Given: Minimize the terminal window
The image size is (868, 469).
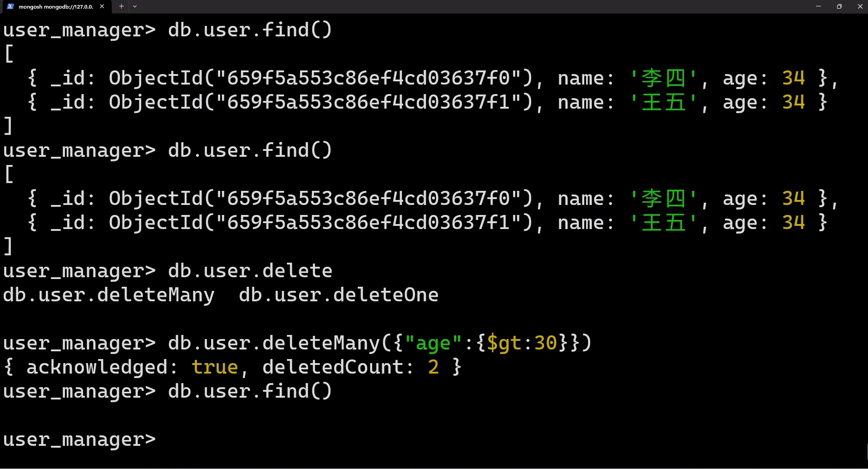Looking at the screenshot, I should (x=819, y=6).
